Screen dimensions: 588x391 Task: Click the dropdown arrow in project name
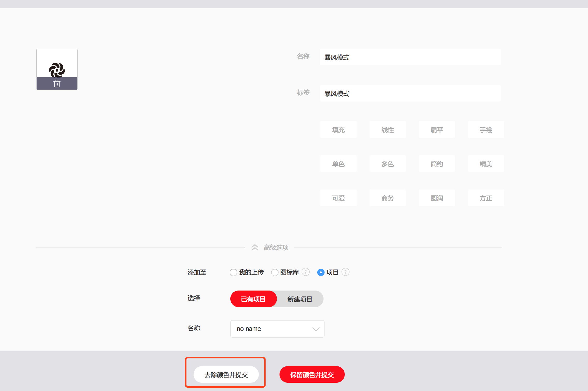coord(316,329)
